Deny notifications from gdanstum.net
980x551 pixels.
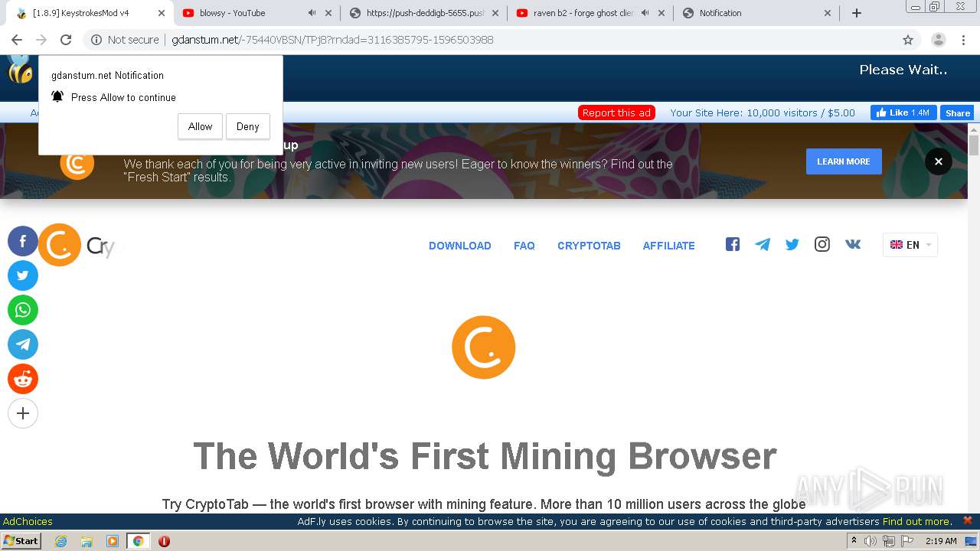(247, 126)
